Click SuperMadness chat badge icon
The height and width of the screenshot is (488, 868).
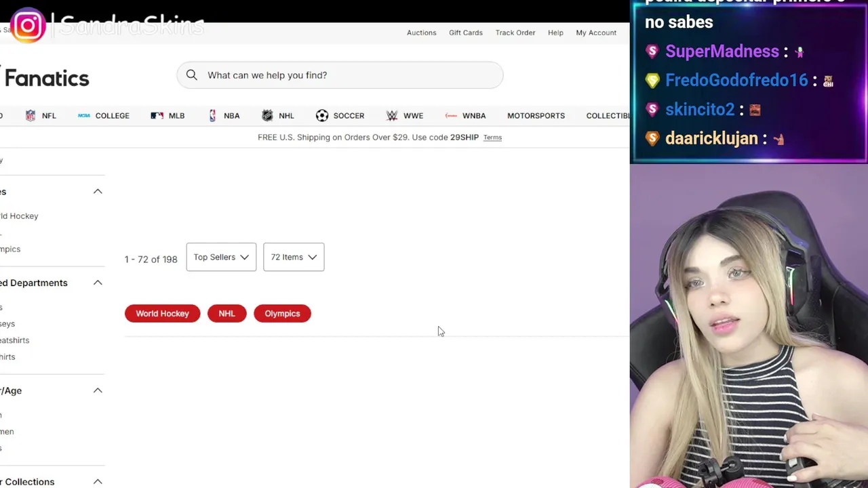(x=652, y=52)
